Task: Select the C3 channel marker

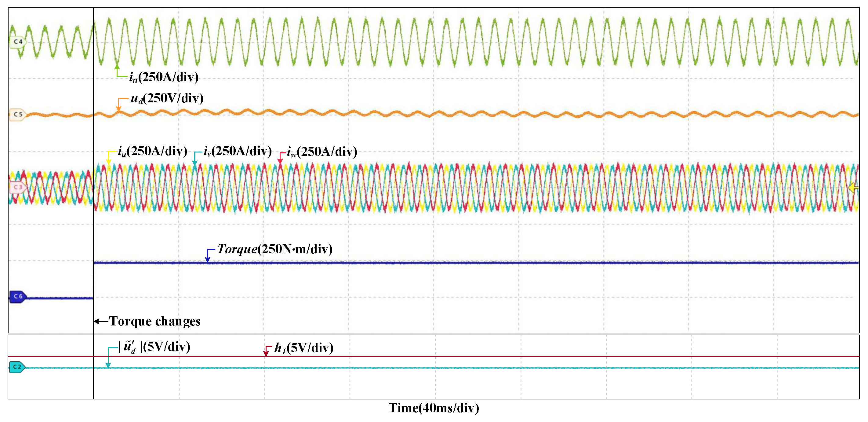Action: pos(17,187)
